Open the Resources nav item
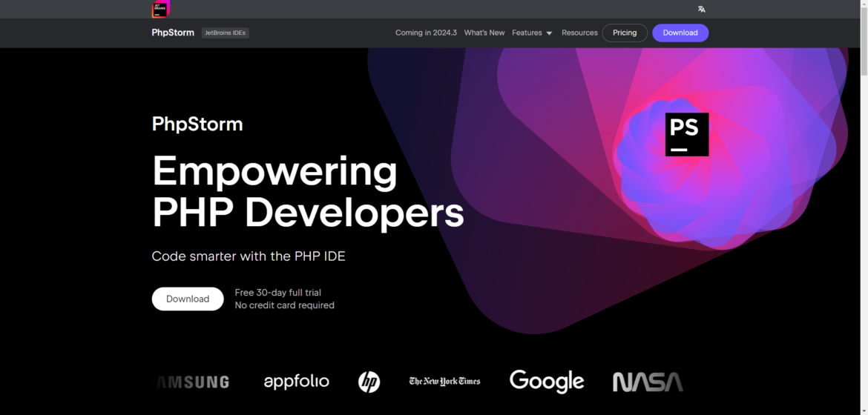The image size is (868, 415). pos(579,33)
